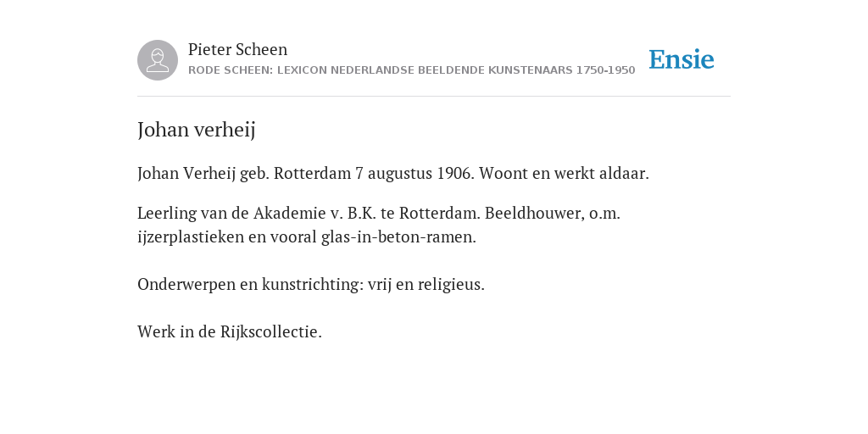Click the word Rijkscollectie
The image size is (868, 434).
coord(270,332)
